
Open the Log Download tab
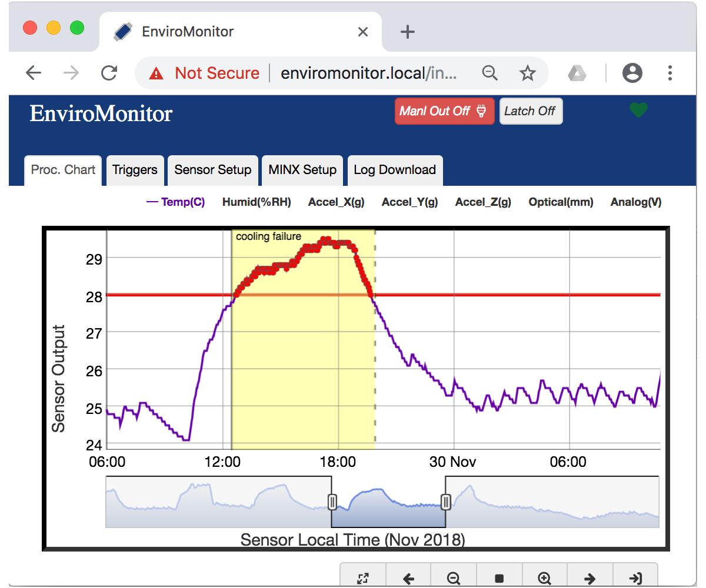(395, 170)
